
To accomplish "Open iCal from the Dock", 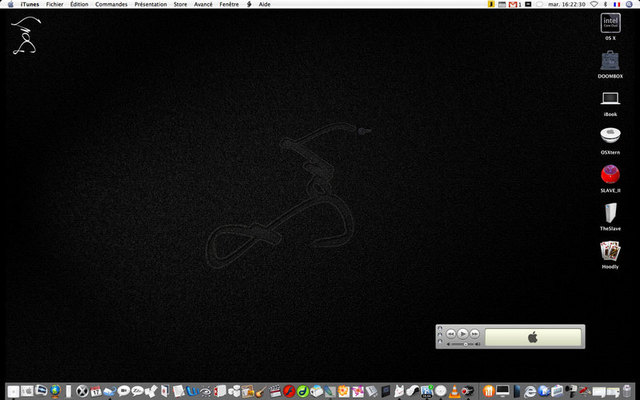I will [96, 391].
